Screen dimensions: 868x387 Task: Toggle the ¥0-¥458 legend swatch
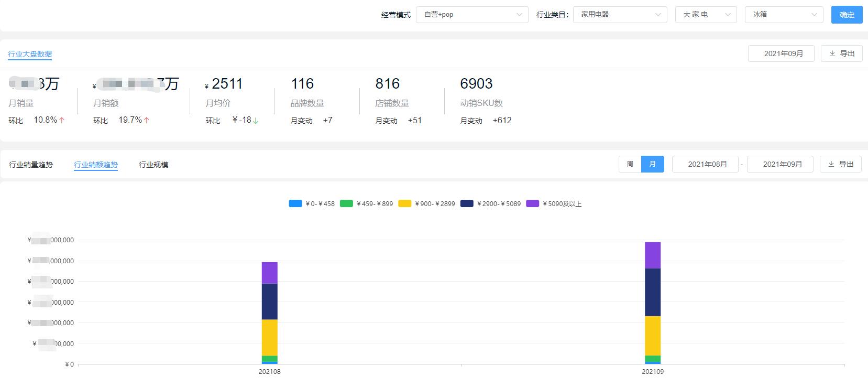coord(295,203)
